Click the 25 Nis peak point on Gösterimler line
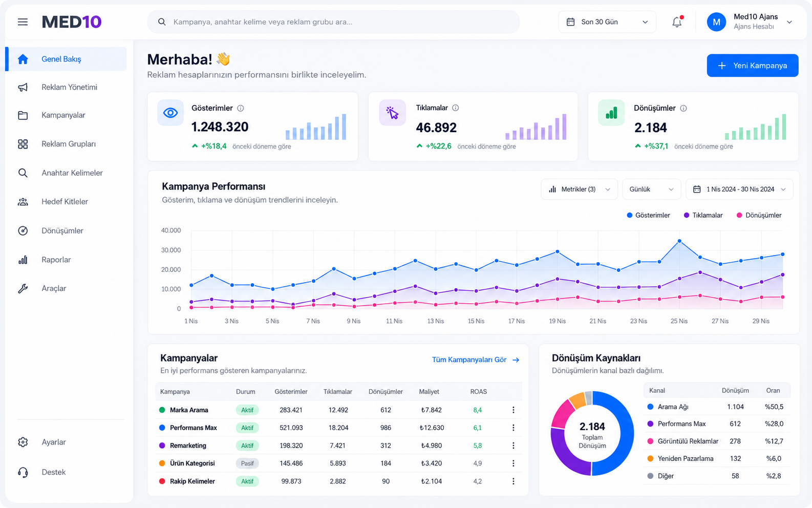 point(679,241)
